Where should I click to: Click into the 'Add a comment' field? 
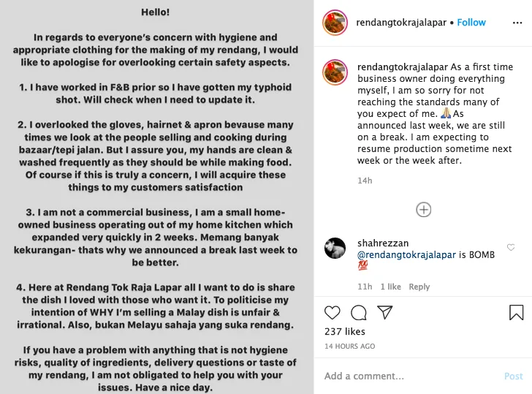click(409, 376)
